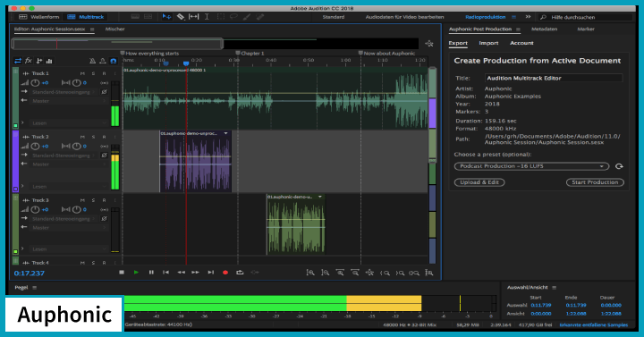This screenshot has width=644, height=337.
Task: Zoom in on amplitude
Action: 310,273
